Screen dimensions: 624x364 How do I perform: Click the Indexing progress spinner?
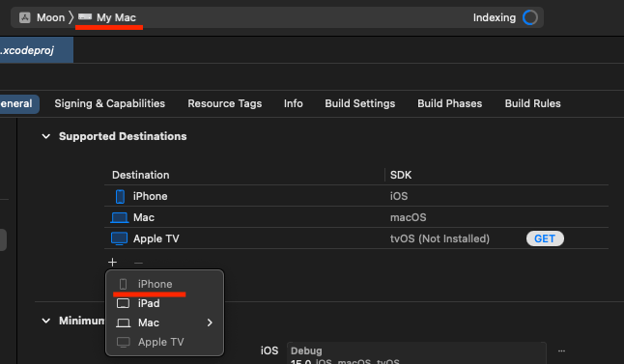click(x=530, y=17)
